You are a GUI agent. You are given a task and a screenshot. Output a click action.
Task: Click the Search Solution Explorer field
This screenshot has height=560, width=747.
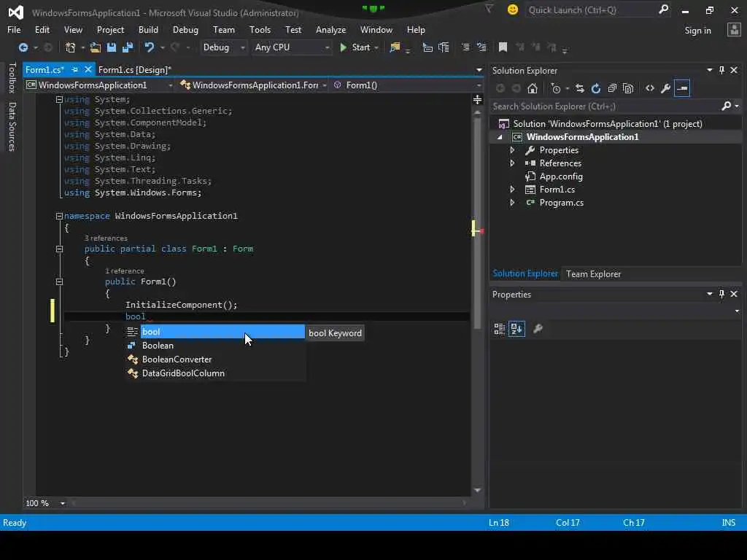click(x=605, y=106)
